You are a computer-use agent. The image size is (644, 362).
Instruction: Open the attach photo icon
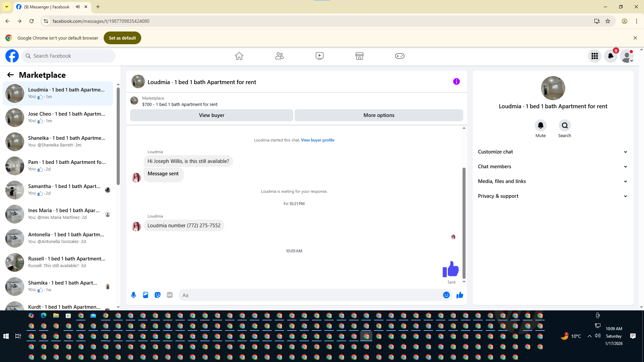point(146,295)
